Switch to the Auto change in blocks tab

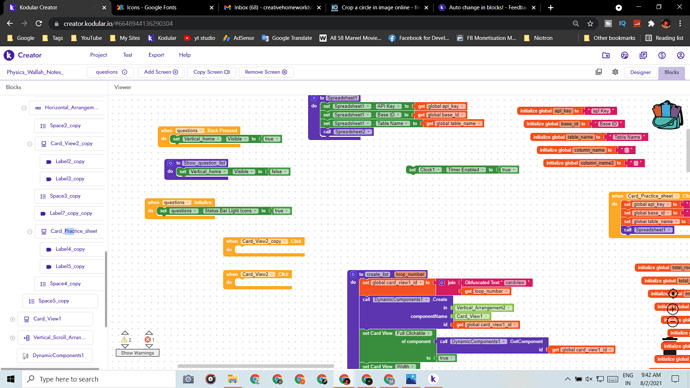point(487,7)
